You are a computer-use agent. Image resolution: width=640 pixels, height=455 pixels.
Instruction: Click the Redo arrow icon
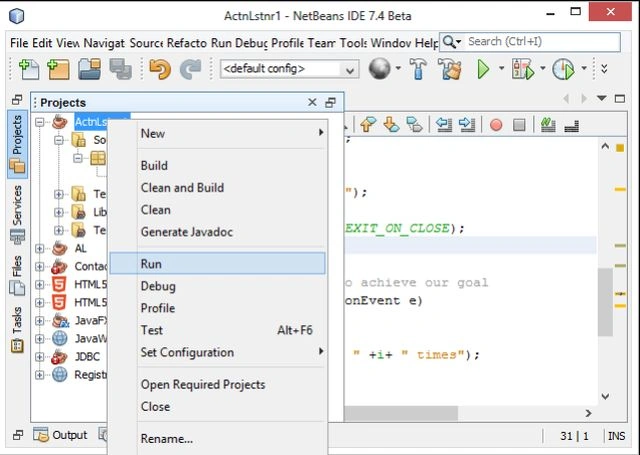(x=191, y=69)
